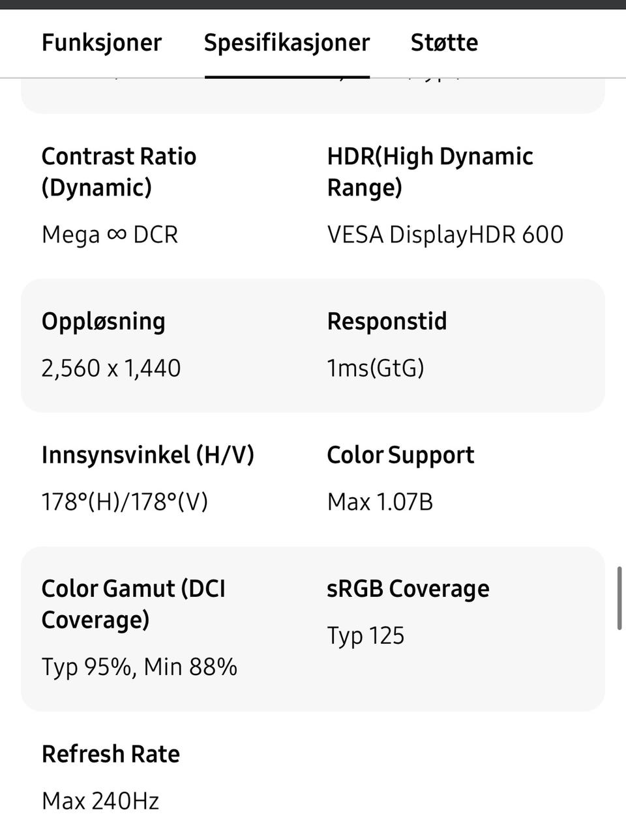Click the Responstid heading

tap(387, 321)
